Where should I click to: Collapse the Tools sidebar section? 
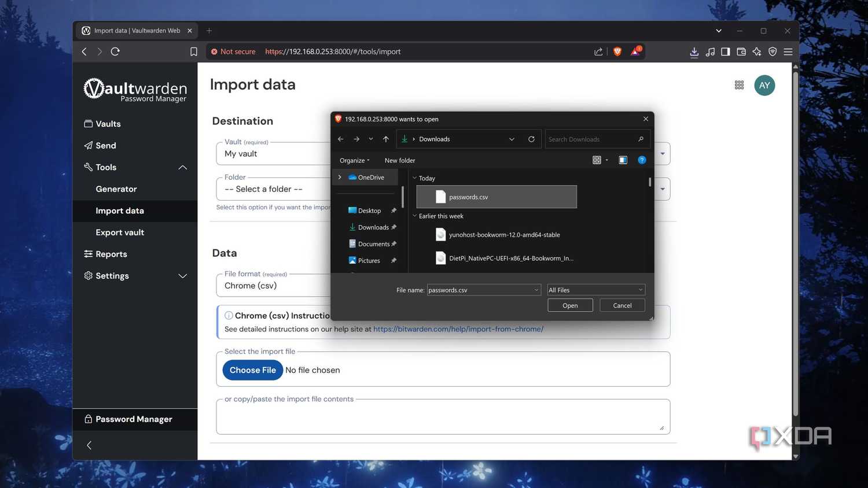[182, 167]
